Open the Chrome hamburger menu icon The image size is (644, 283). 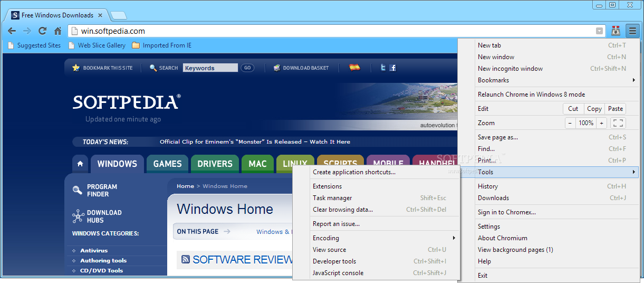tap(632, 31)
